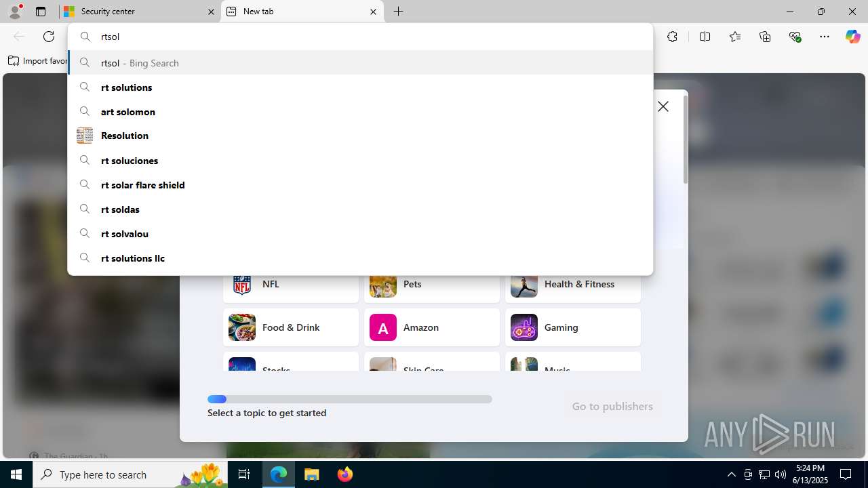Click the topic selection progress bar

350,399
